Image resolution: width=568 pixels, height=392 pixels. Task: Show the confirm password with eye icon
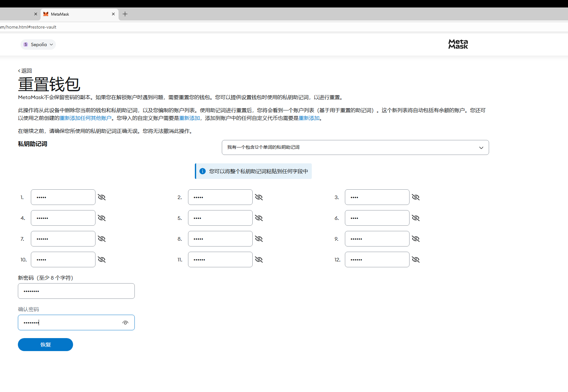coord(125,322)
